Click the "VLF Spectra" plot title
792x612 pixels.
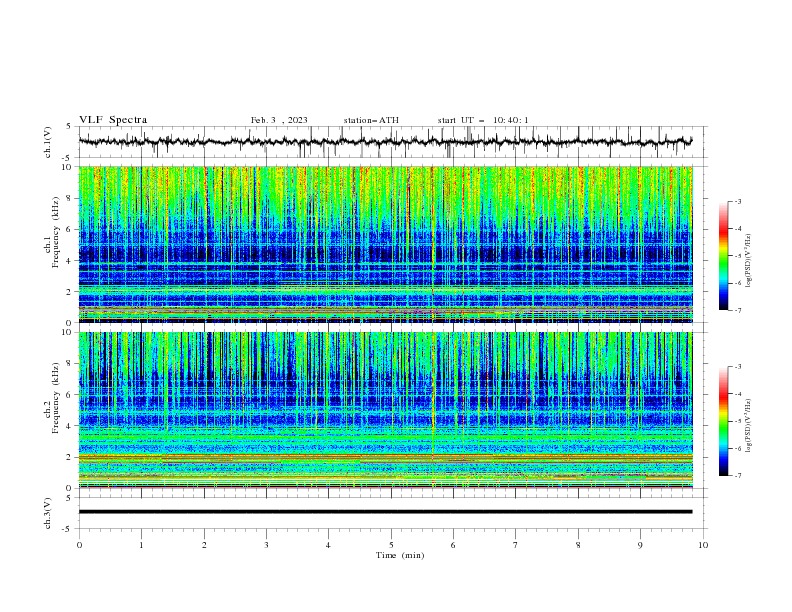[113, 120]
